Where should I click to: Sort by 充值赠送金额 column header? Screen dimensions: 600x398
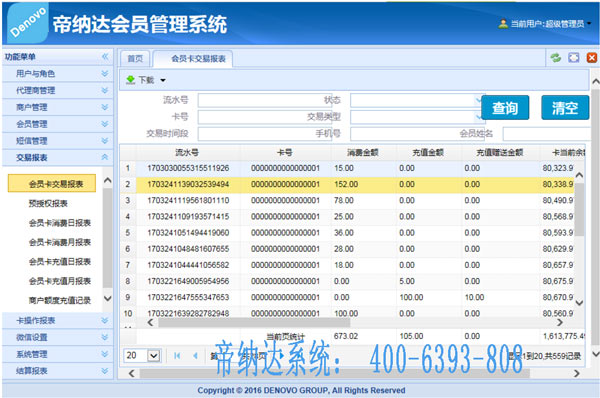click(x=500, y=153)
